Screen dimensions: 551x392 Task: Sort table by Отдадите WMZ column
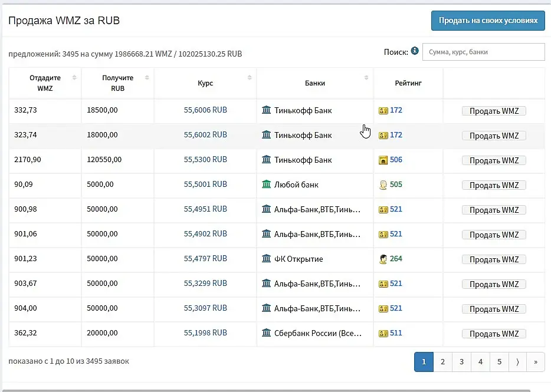[45, 83]
